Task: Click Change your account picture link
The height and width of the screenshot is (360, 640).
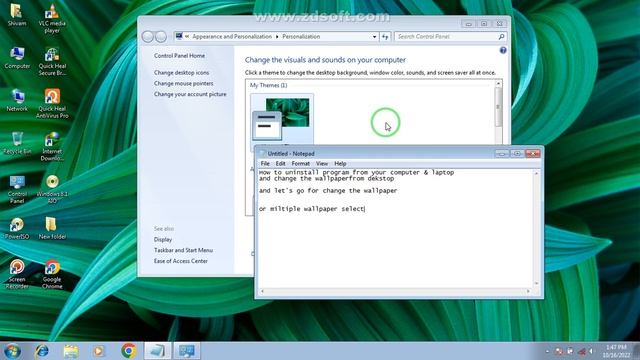Action: 190,94
